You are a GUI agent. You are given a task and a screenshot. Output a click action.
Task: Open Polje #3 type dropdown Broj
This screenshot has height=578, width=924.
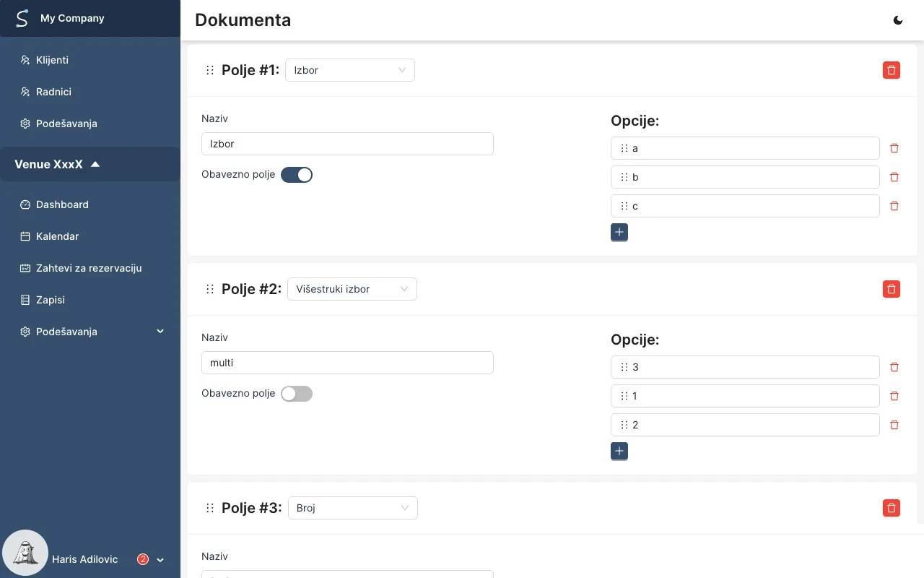point(353,508)
